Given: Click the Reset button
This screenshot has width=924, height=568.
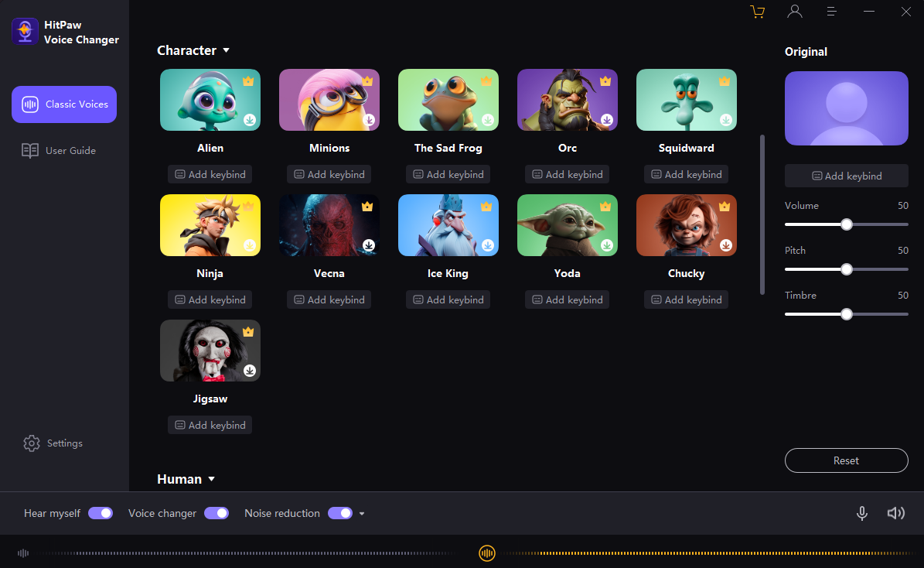Looking at the screenshot, I should pos(846,460).
